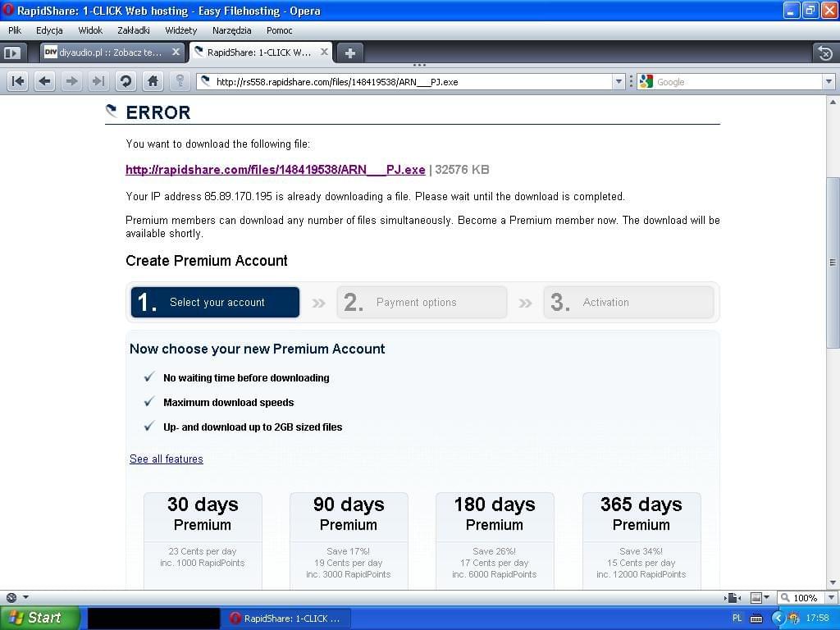This screenshot has height=630, width=840.
Task: Click step 3 Activation
Action: coord(628,302)
